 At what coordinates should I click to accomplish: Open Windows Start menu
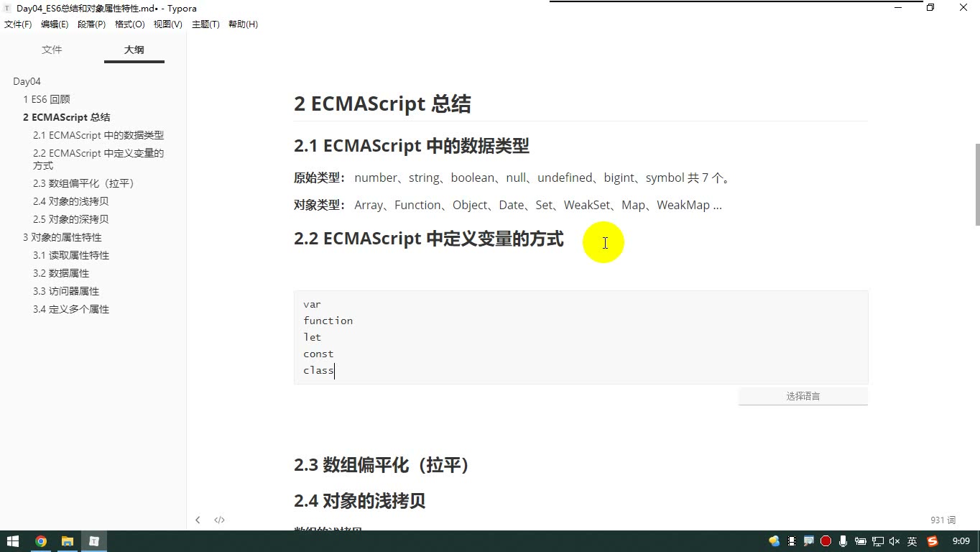(x=13, y=541)
